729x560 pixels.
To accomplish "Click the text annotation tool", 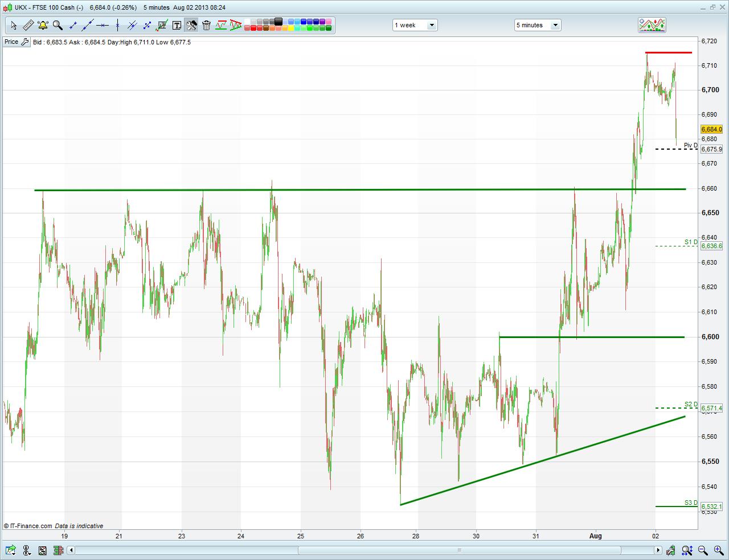I will (x=177, y=25).
